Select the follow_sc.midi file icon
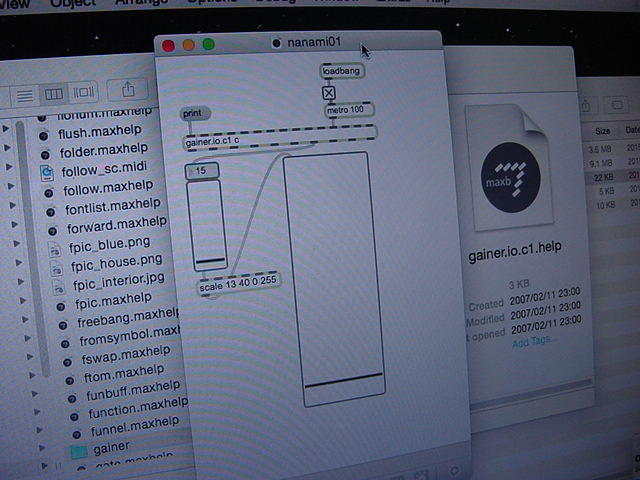640x480 pixels. (x=47, y=173)
